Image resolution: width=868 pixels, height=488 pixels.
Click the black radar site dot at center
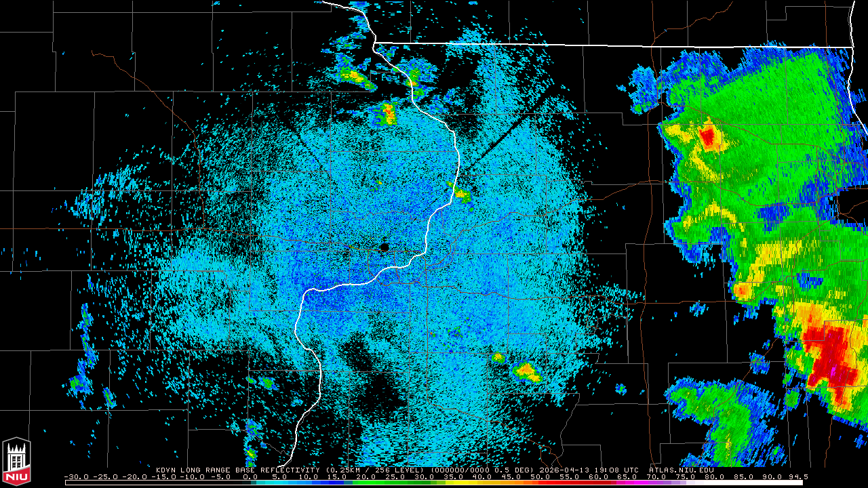pos(384,247)
